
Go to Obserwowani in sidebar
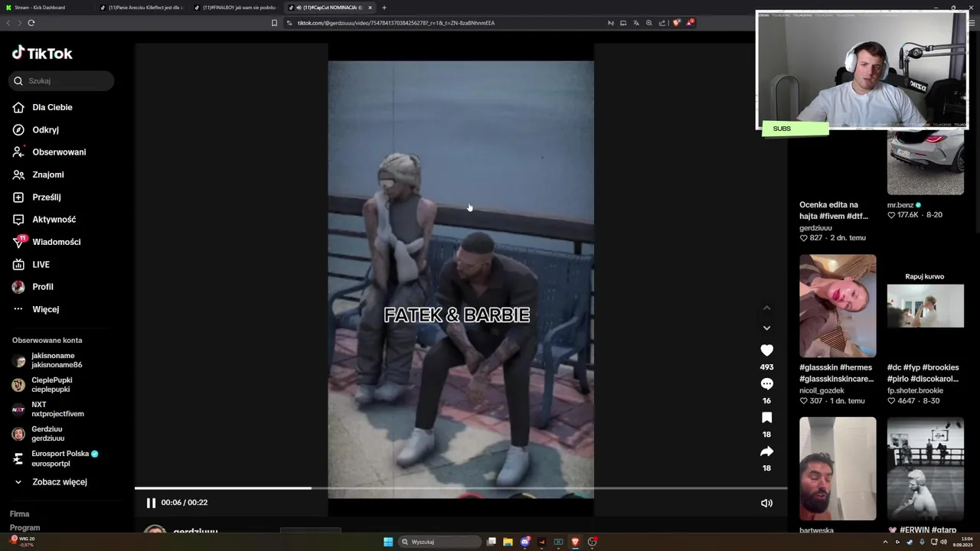[59, 152]
